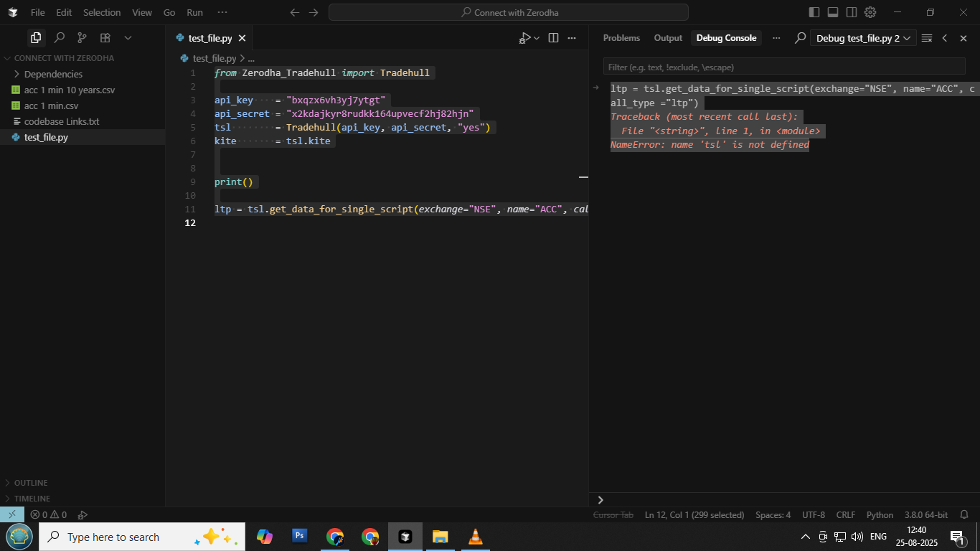The height and width of the screenshot is (551, 980).
Task: Toggle the secondary sidebar layout
Action: (x=851, y=12)
